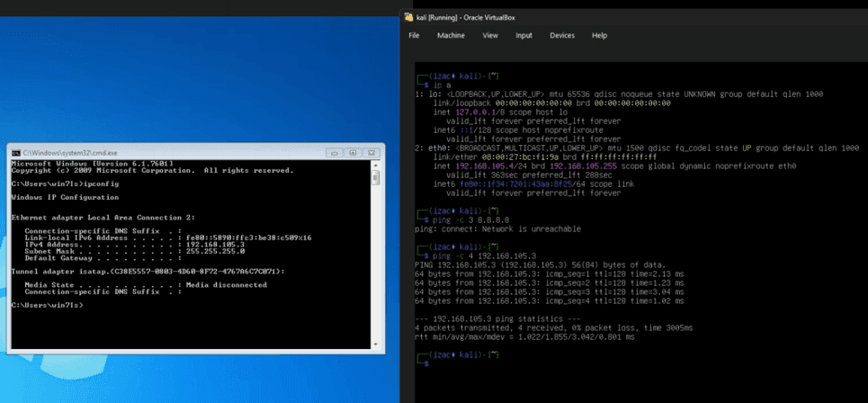
Task: Click the 'kali [Running] - Oracle VirtualBox' title
Action: tap(466, 18)
